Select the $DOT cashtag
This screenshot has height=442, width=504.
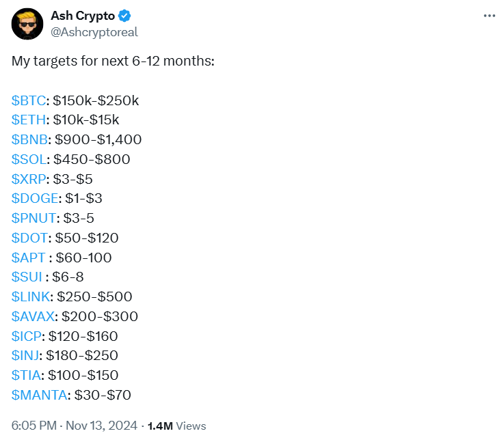pyautogui.click(x=28, y=238)
